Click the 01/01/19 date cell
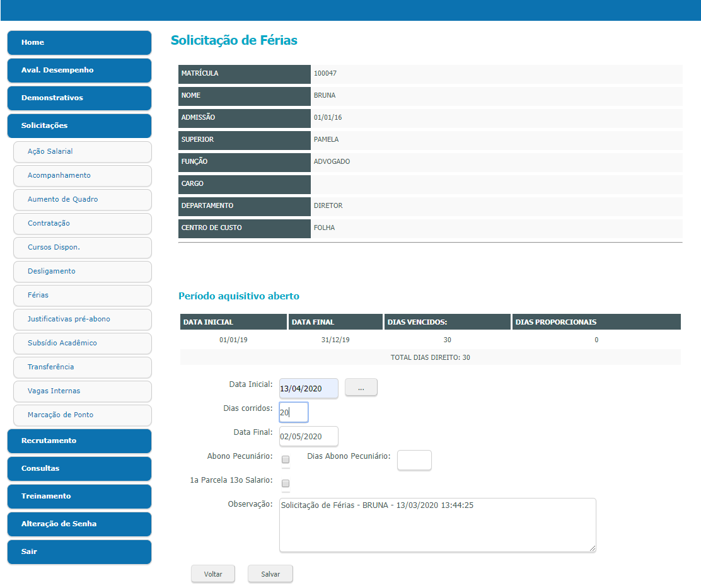Image resolution: width=701 pixels, height=588 pixels. [x=233, y=340]
